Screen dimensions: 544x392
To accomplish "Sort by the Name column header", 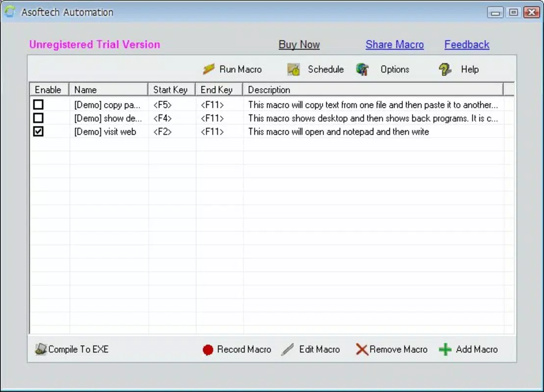I will [x=108, y=90].
